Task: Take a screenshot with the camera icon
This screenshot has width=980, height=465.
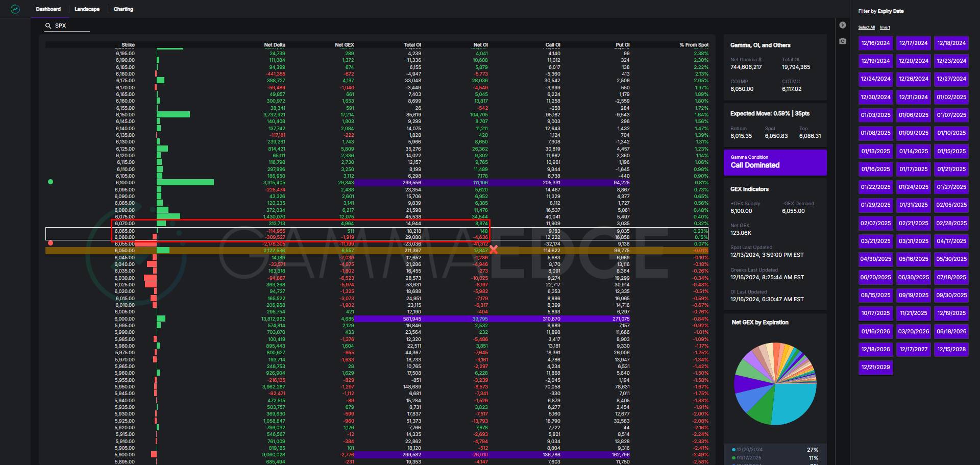Action: click(x=842, y=41)
